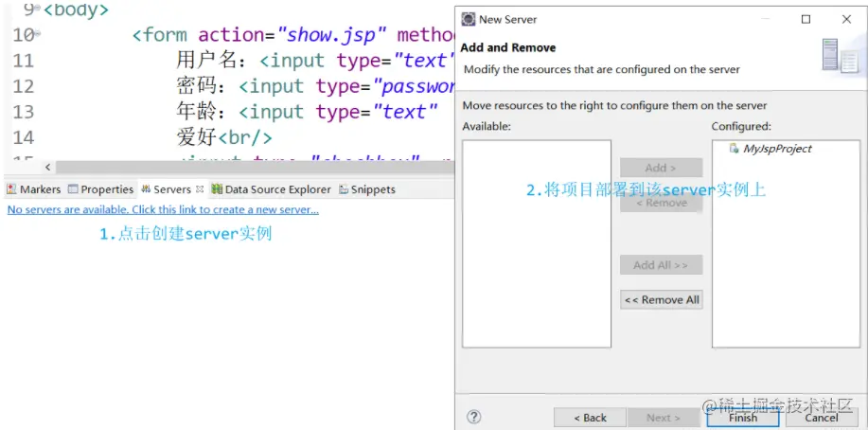Click the 用户名 text on line 11
This screenshot has height=430, width=868.
pyautogui.click(x=206, y=60)
